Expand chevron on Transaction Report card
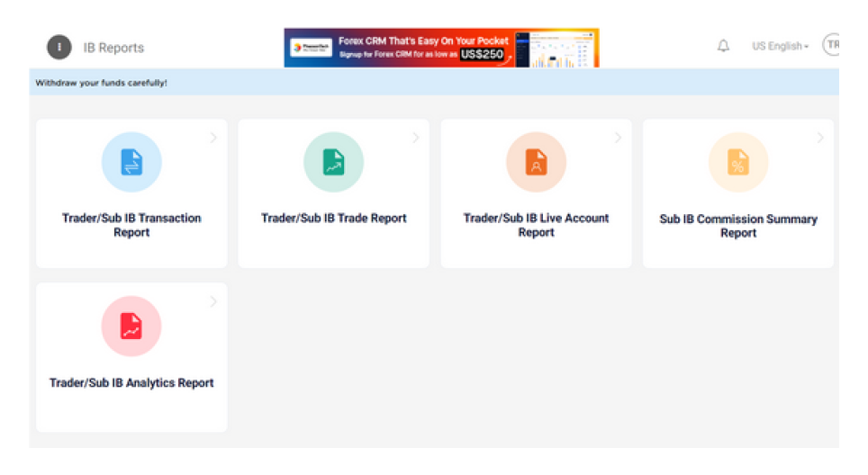Viewport: 868px width, 475px height. pyautogui.click(x=213, y=138)
